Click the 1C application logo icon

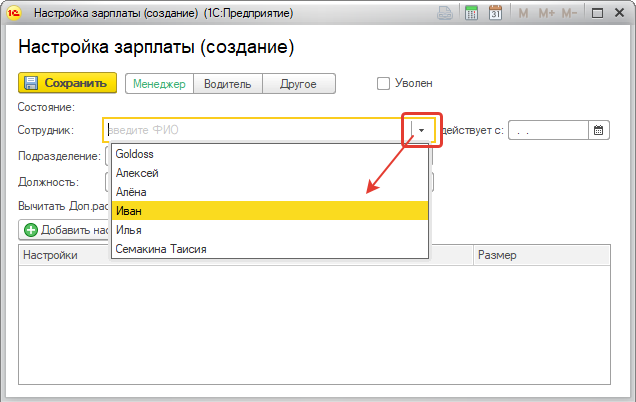click(x=13, y=13)
